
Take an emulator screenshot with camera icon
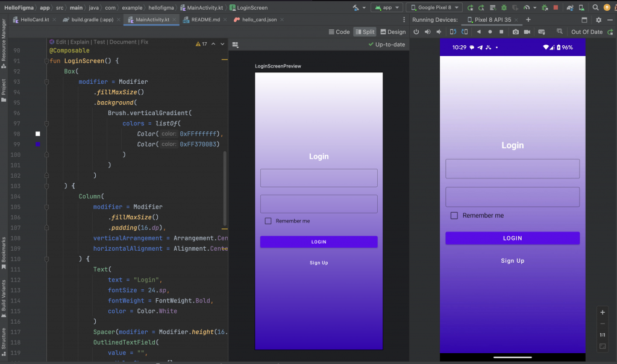516,32
